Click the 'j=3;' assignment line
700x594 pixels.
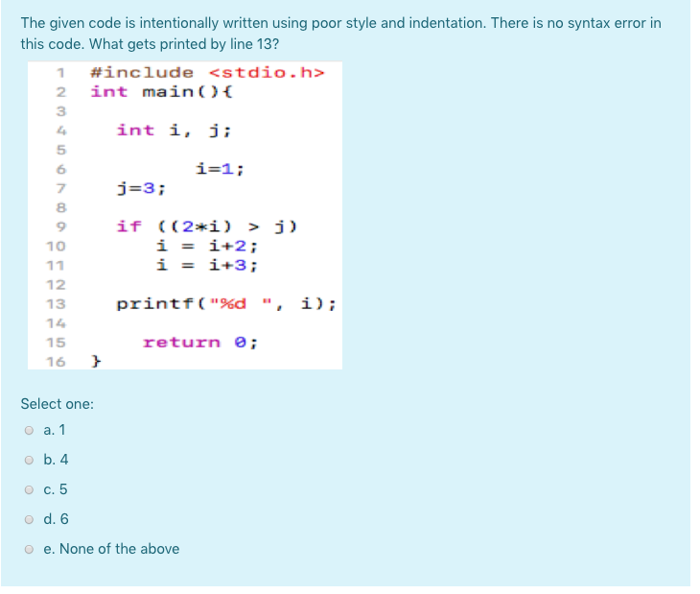point(141,188)
